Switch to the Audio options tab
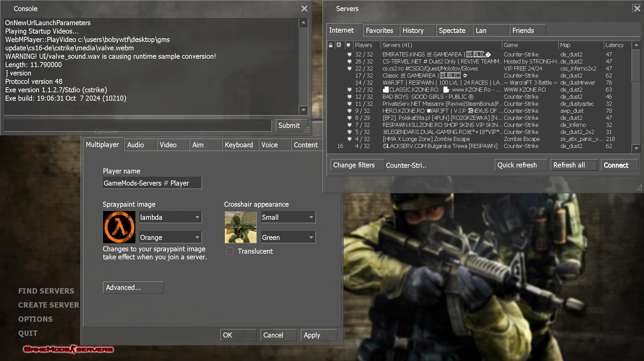644x361 pixels. pos(140,145)
